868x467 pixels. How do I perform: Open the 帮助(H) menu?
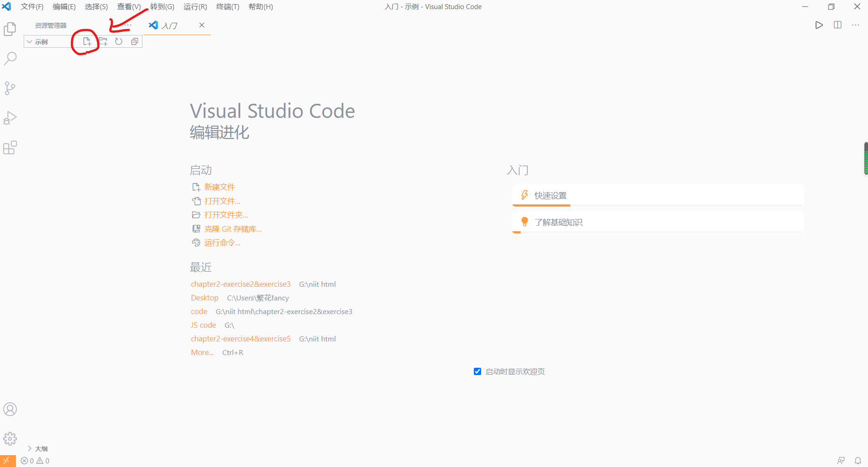pyautogui.click(x=261, y=7)
